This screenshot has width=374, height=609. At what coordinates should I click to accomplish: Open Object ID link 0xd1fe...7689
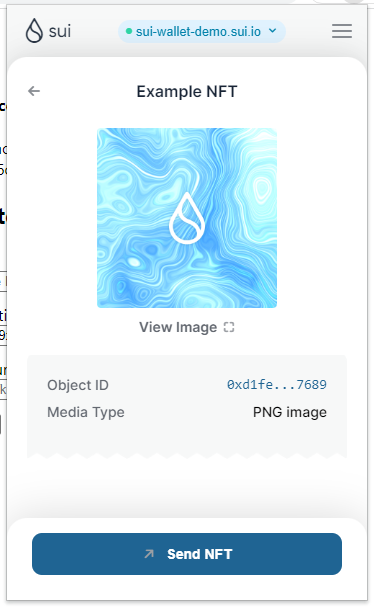277,385
